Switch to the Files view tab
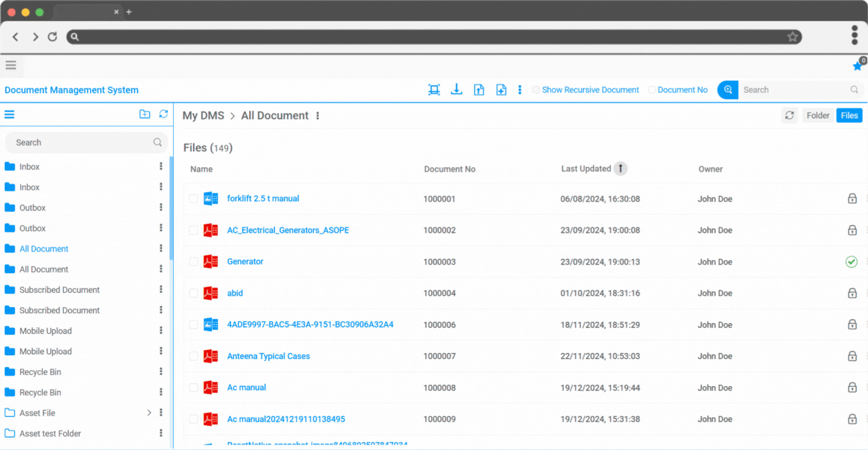The image size is (868, 450). click(849, 116)
